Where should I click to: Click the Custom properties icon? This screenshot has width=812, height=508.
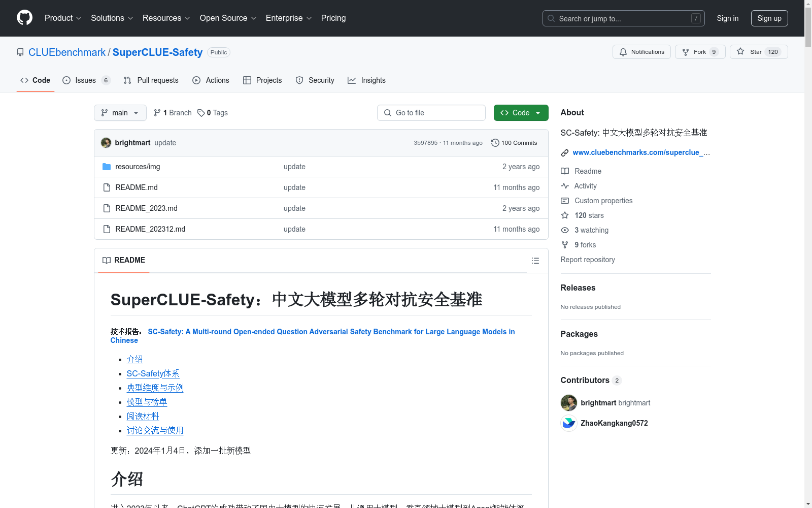point(565,201)
